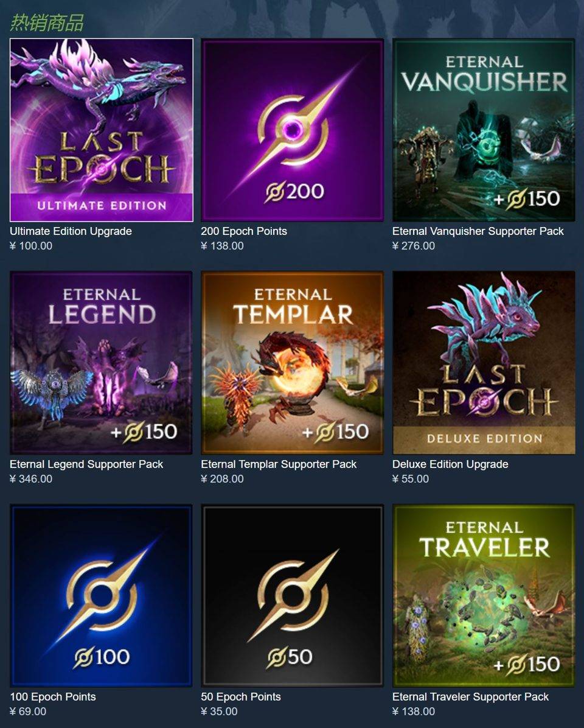Click the Eternal Legend pack image

point(101,363)
